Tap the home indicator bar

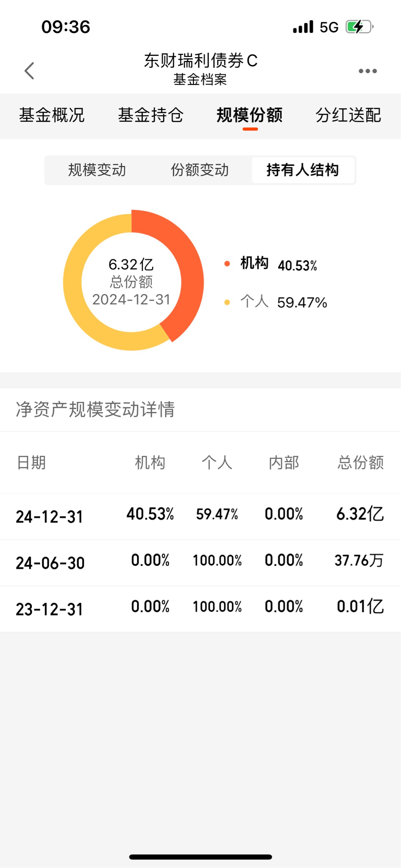(x=200, y=857)
